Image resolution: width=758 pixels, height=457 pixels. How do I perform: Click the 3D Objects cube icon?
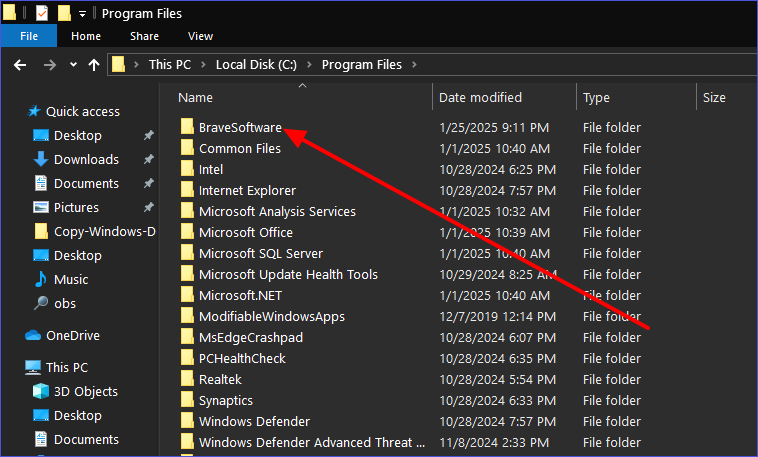pos(41,391)
